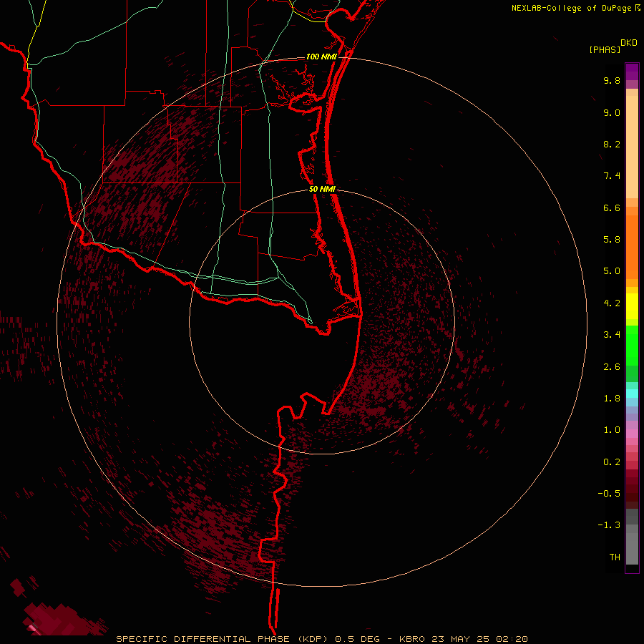Click the 5.8 scale value
Image resolution: width=644 pixels, height=644 pixels.
click(x=612, y=240)
